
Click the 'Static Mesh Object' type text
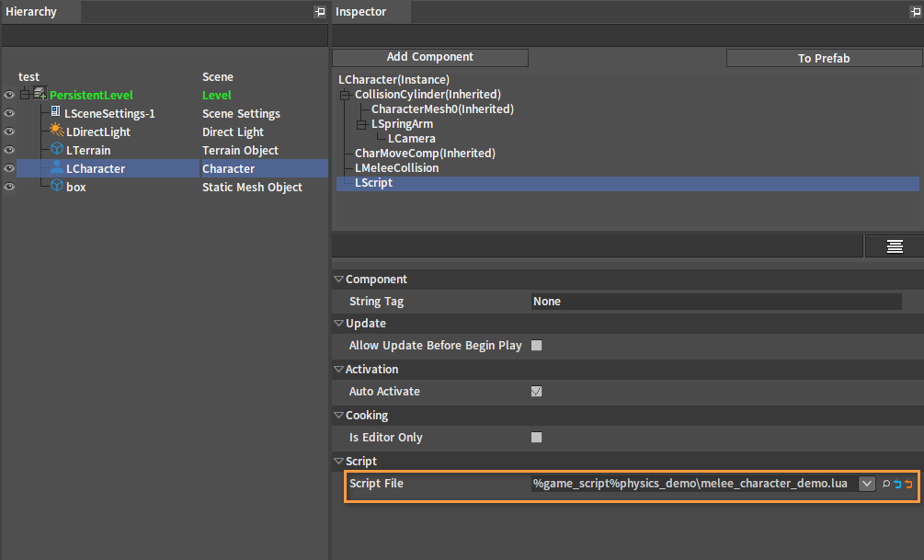pyautogui.click(x=252, y=187)
